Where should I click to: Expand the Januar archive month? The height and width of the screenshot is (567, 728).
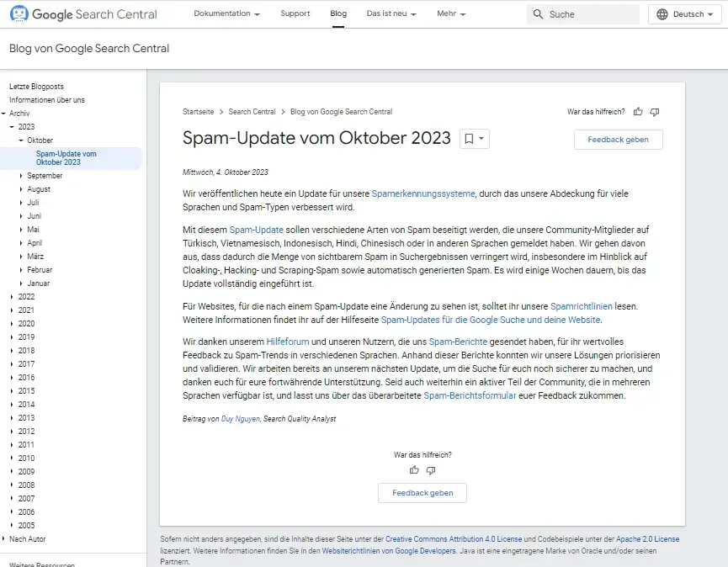pyautogui.click(x=21, y=283)
